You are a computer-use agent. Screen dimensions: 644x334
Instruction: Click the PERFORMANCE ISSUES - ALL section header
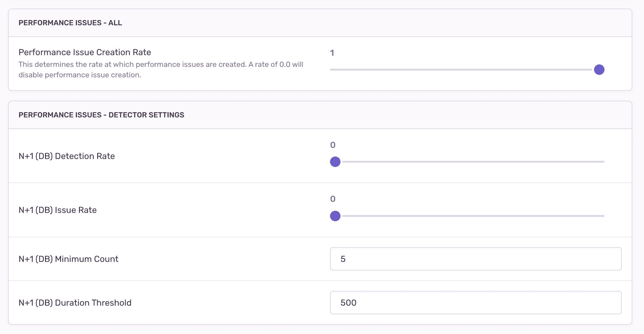(x=70, y=22)
